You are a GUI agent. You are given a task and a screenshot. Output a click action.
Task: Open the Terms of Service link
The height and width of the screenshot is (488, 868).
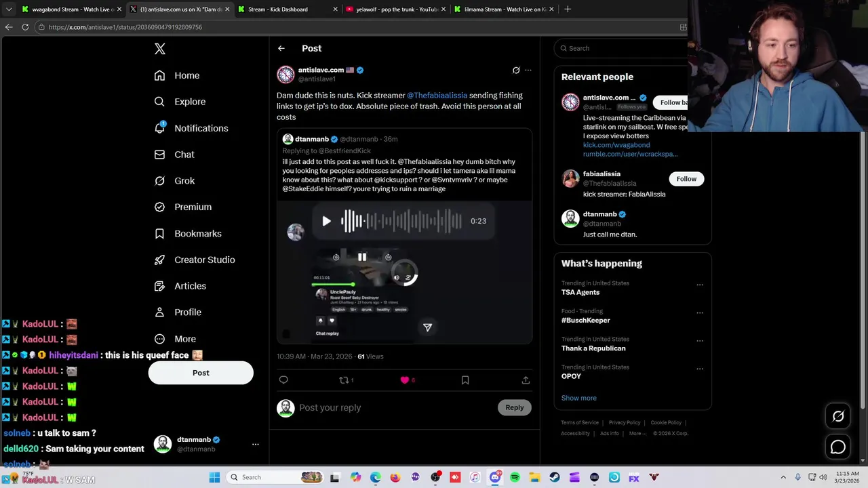(x=580, y=422)
